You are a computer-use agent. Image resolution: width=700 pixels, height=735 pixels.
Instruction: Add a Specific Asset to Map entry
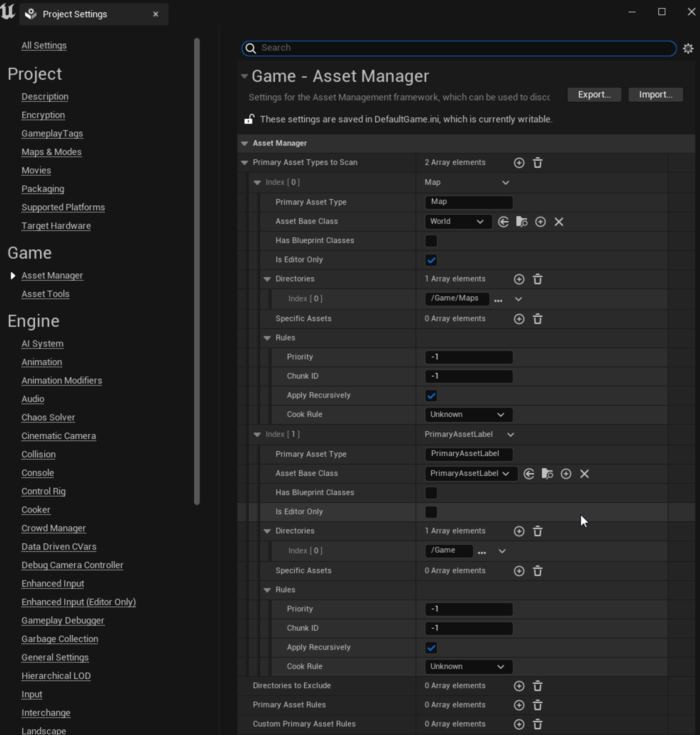(x=519, y=319)
